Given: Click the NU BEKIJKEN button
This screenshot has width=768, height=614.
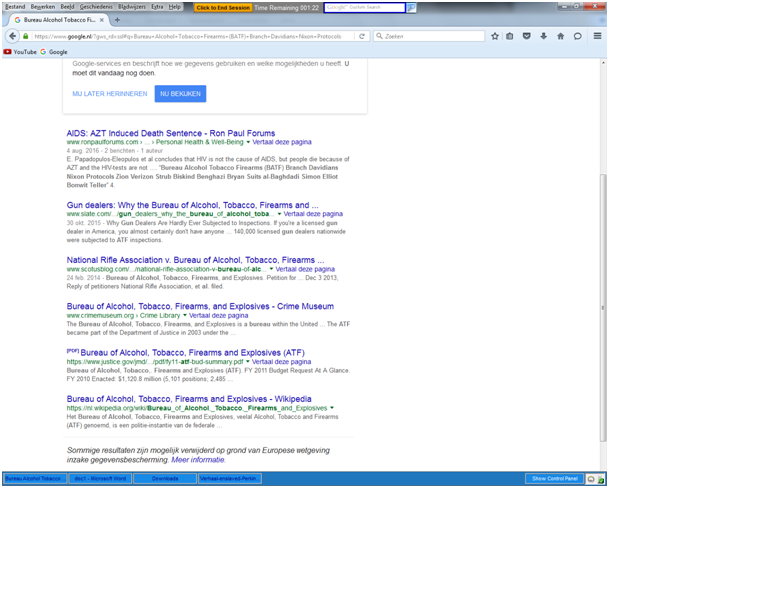Looking at the screenshot, I should point(180,94).
